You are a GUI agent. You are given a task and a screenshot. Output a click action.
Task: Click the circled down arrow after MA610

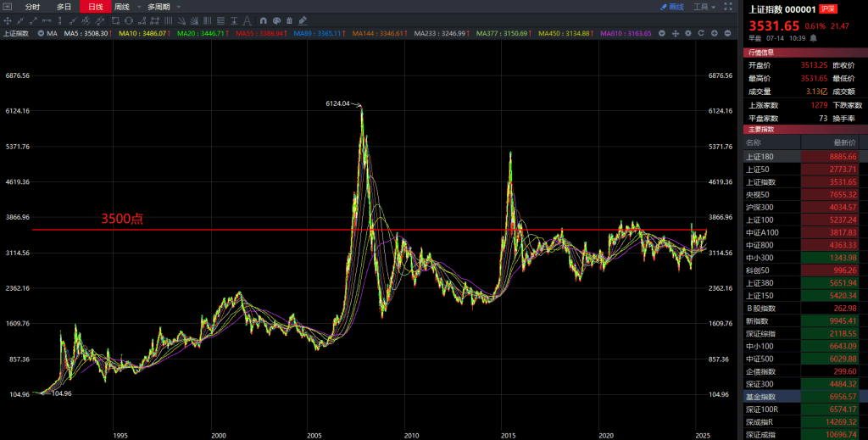661,33
